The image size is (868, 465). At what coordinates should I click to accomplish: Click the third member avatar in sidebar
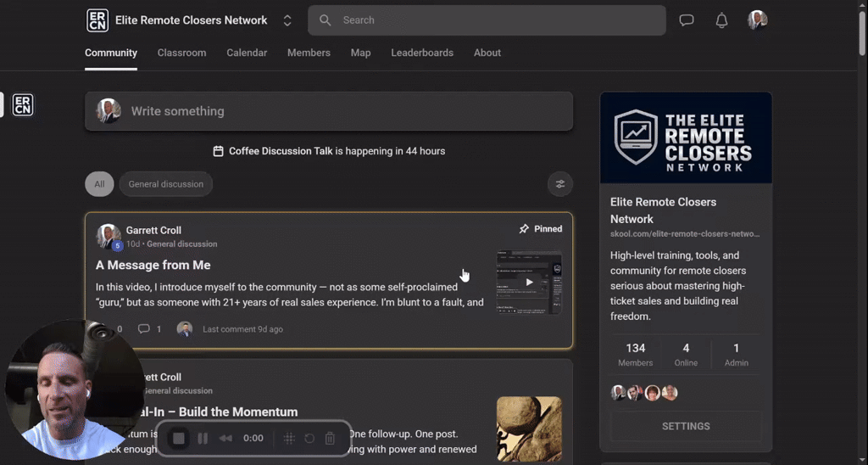coord(653,392)
